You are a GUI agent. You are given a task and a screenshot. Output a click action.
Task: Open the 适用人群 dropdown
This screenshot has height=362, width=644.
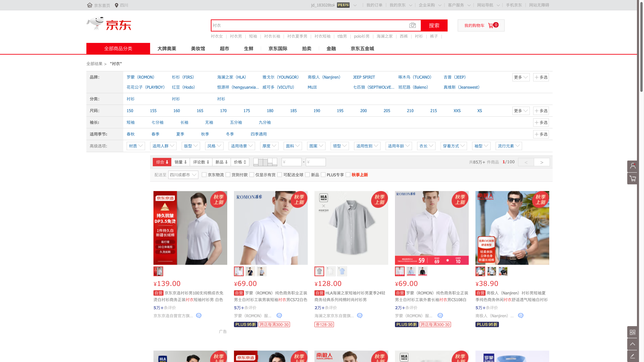(x=163, y=146)
